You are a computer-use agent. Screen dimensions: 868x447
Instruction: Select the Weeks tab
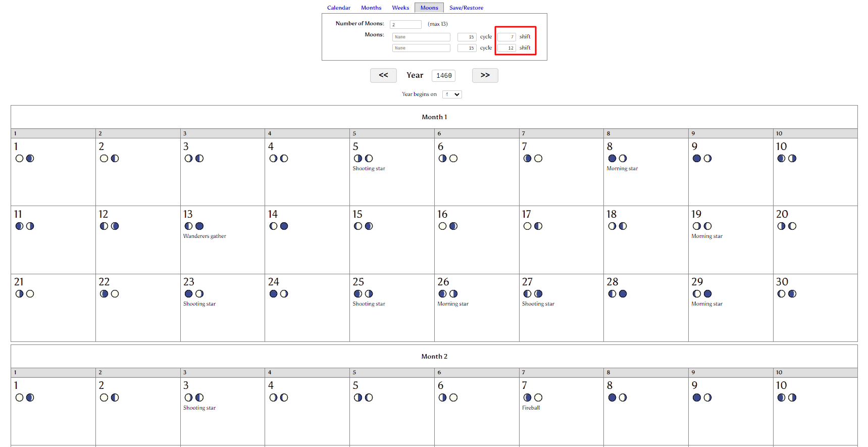[400, 8]
